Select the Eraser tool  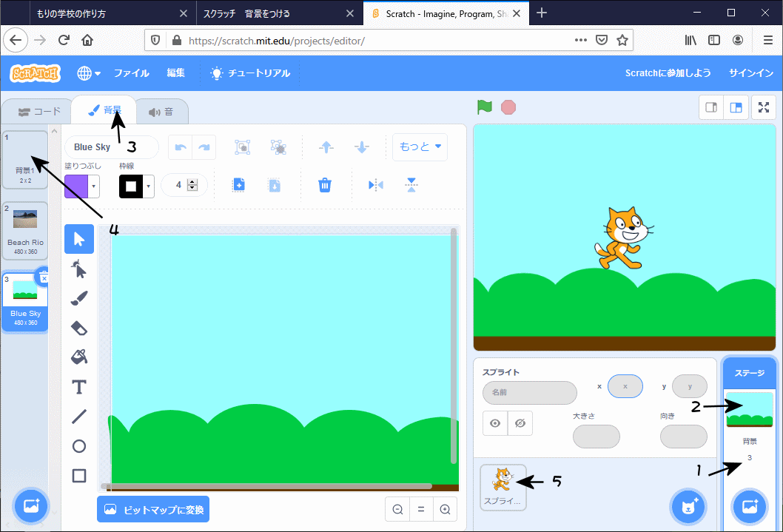[x=79, y=328]
